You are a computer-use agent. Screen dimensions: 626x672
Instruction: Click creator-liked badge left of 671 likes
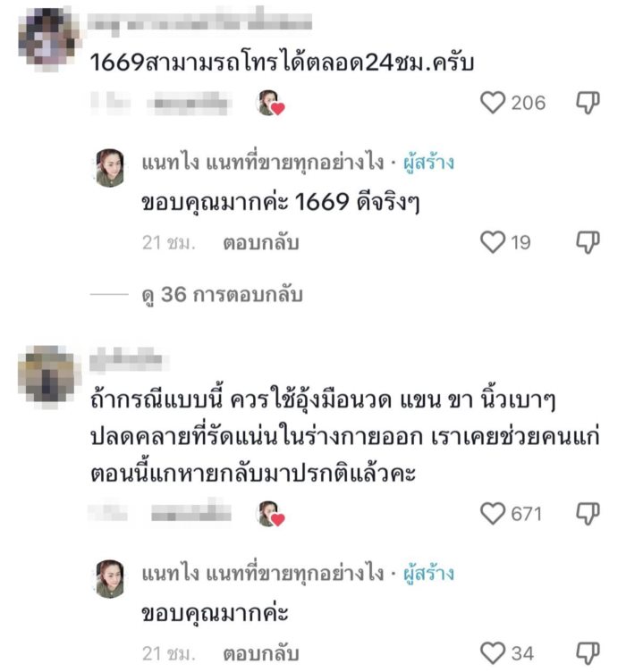click(270, 513)
